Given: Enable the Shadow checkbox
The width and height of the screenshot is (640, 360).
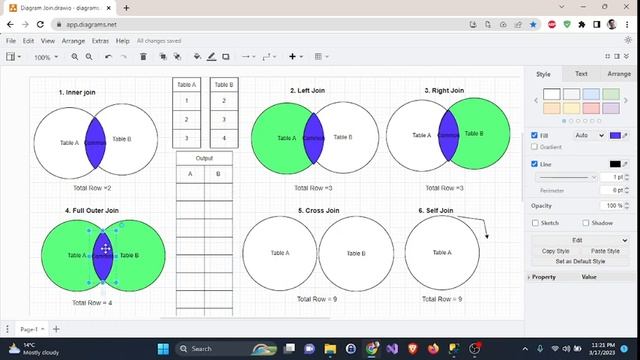Looking at the screenshot, I should coord(586,223).
